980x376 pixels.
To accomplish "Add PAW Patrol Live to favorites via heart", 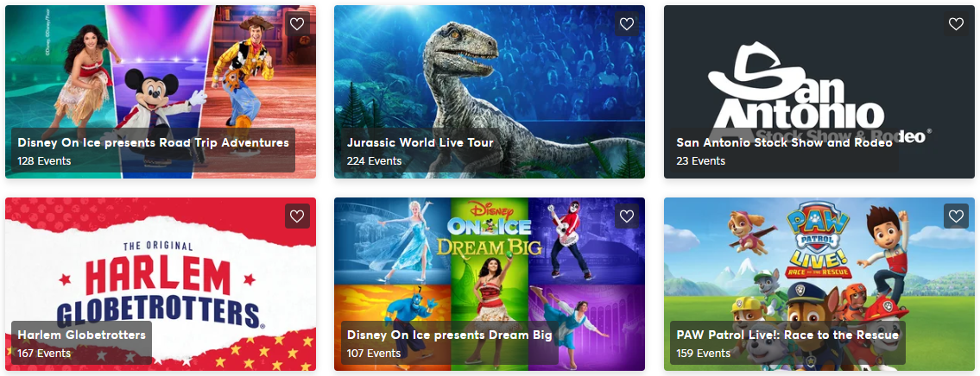I will [956, 216].
